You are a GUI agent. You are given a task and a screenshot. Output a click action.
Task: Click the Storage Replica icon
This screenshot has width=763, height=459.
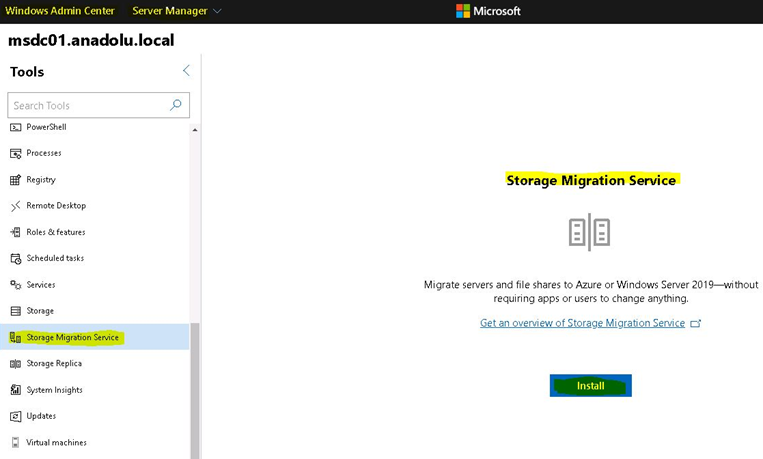tap(16, 364)
